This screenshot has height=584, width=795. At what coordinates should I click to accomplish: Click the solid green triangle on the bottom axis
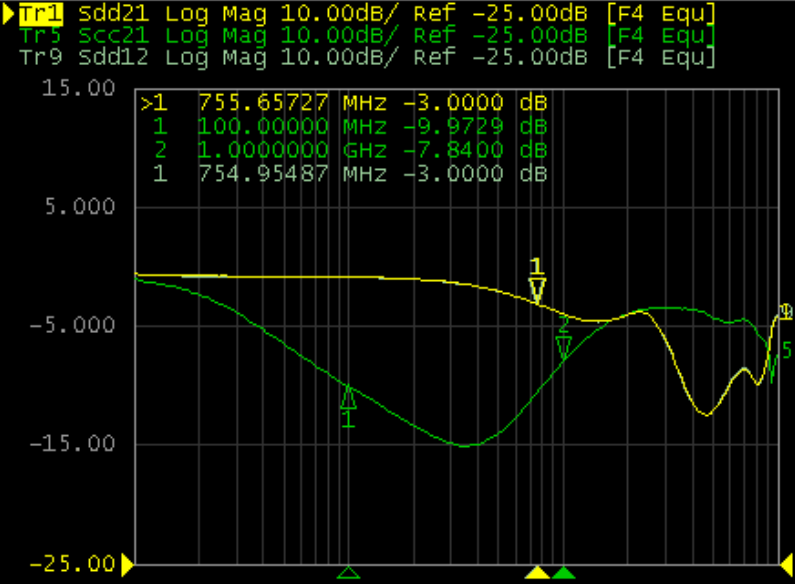pos(564,573)
